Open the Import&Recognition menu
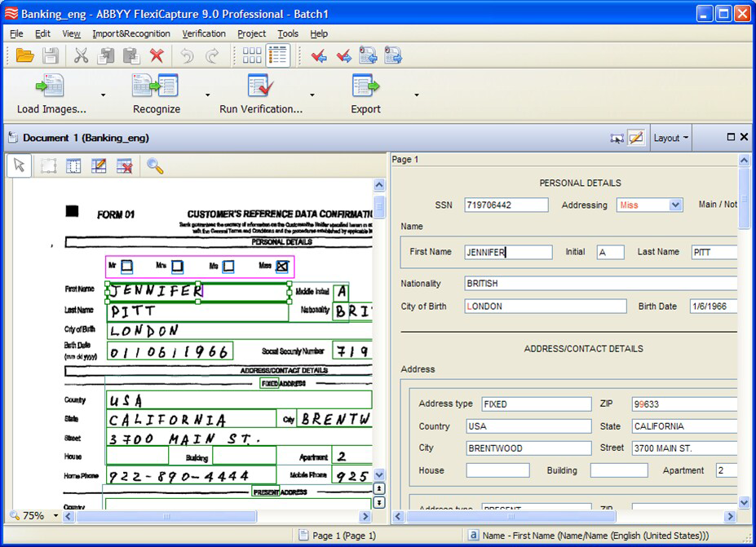The width and height of the screenshot is (756, 547). pos(131,33)
